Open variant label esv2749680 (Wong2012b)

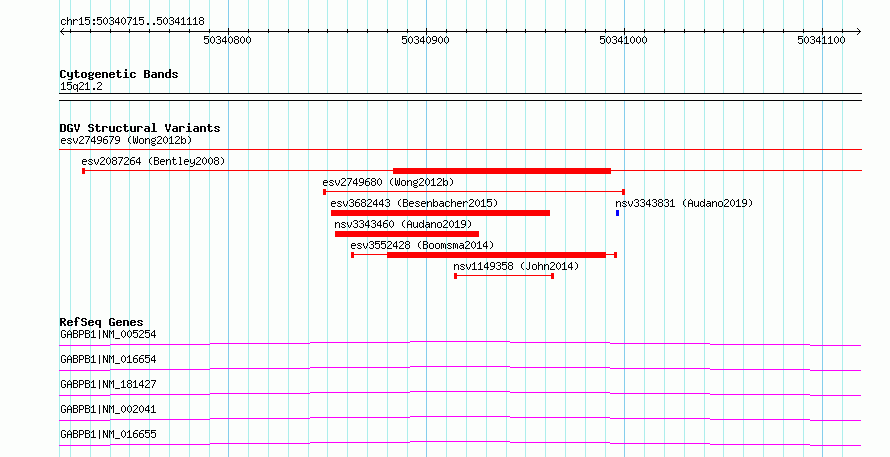point(388,182)
